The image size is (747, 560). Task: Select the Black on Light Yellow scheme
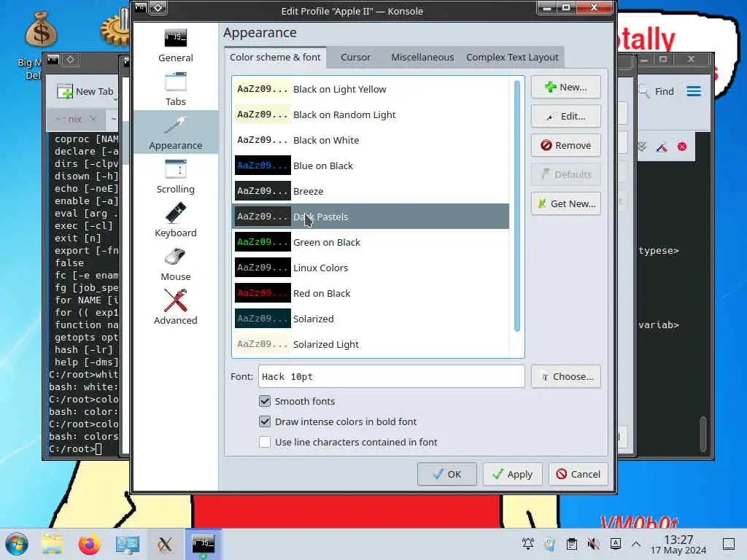click(x=371, y=89)
